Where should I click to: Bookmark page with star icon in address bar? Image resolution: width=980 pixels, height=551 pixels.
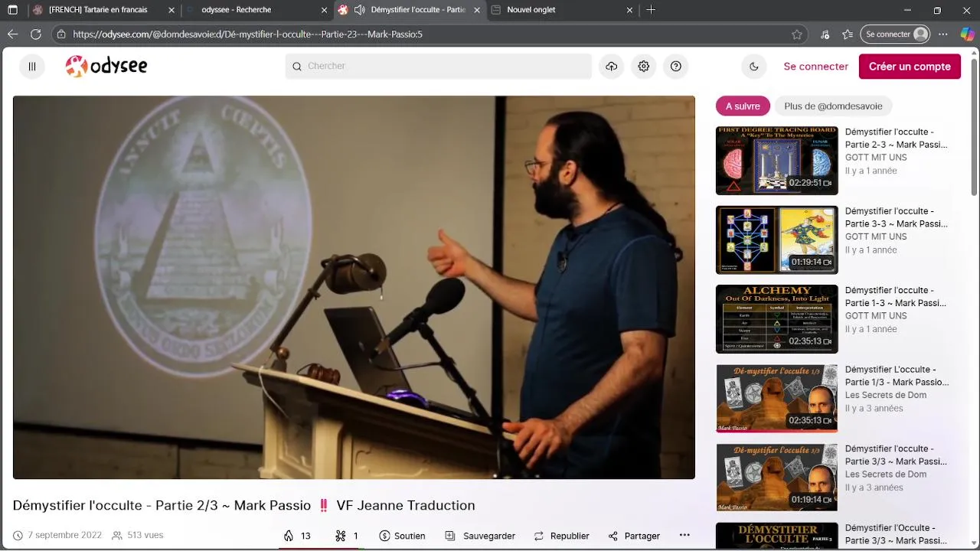(797, 34)
